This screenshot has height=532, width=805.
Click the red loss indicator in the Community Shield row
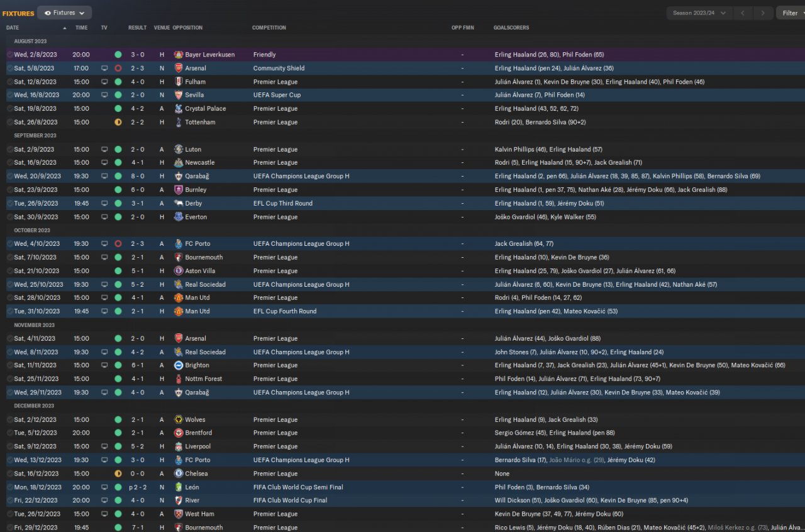tap(118, 68)
